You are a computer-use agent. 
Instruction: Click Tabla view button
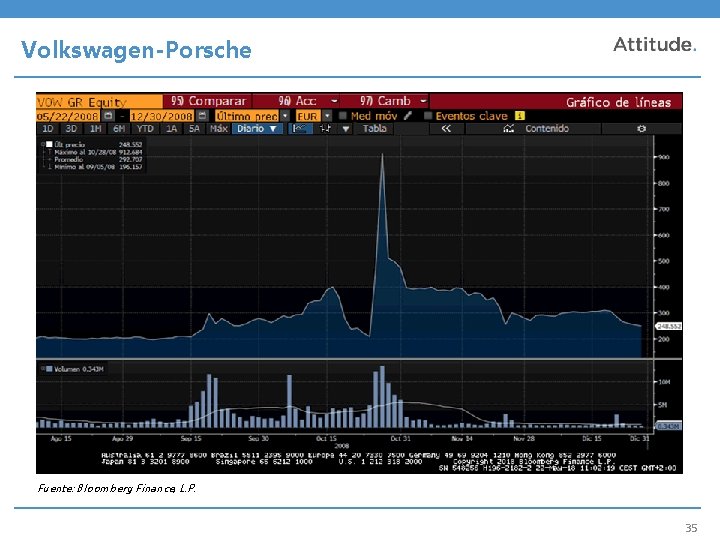375,129
